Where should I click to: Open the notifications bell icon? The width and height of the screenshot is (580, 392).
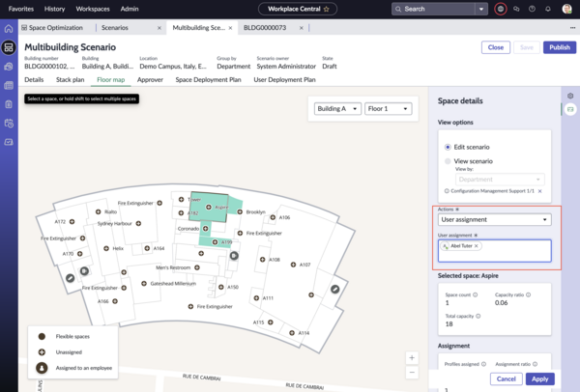point(548,9)
